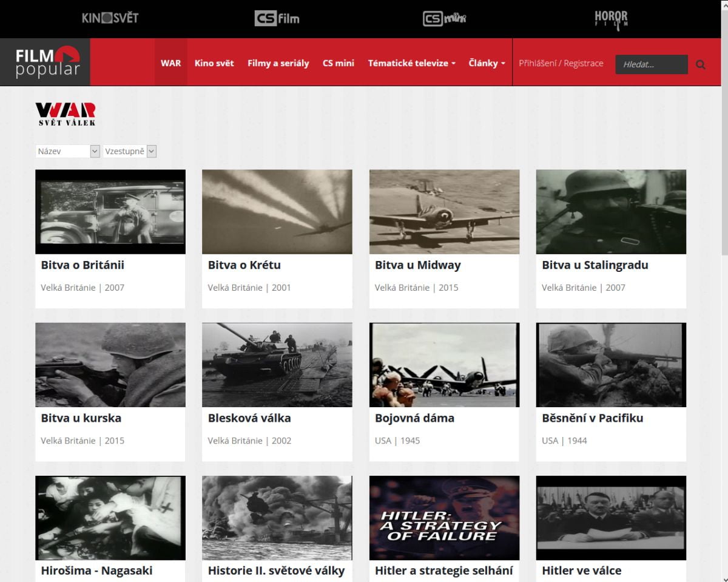Screen dimensions: 728x582
Task: Open the Název sort-by dropdown
Action: pos(67,151)
